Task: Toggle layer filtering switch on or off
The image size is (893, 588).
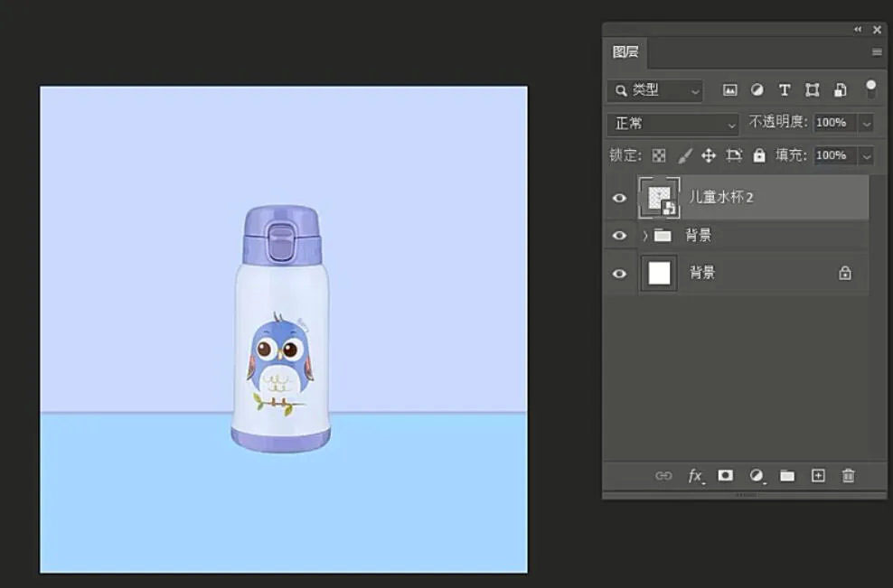Action: (x=870, y=89)
